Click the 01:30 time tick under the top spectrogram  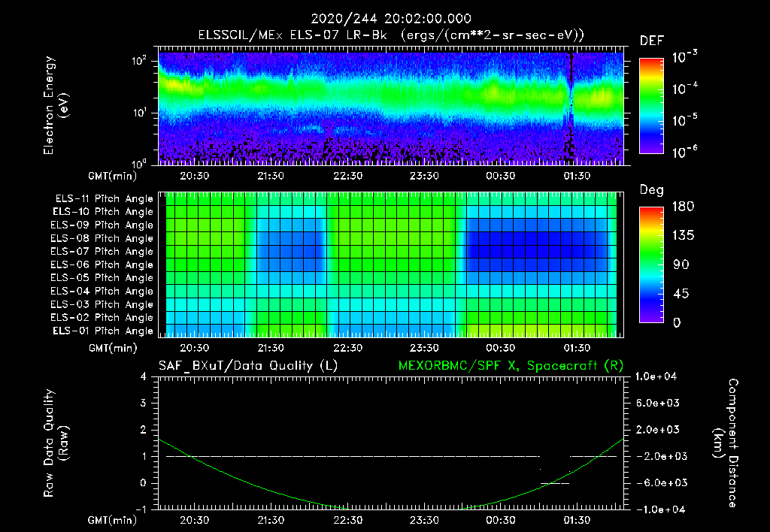point(577,176)
